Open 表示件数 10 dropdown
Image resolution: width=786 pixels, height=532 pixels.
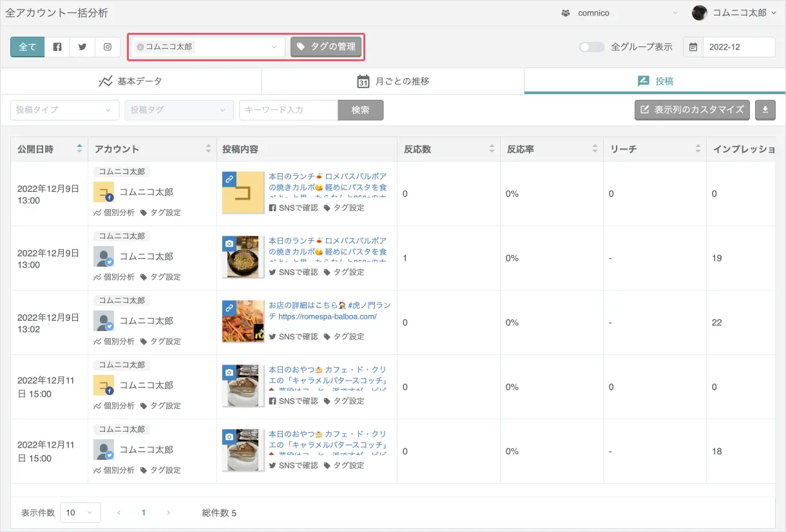click(x=80, y=513)
